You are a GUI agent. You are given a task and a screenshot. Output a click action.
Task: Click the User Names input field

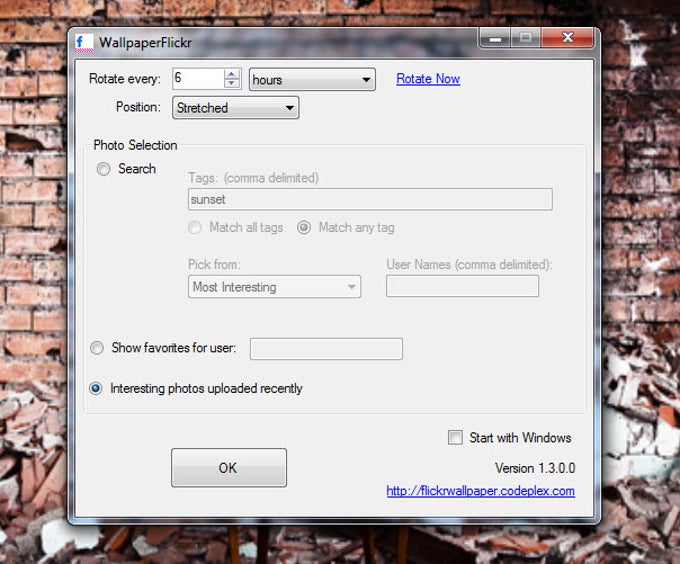[462, 286]
